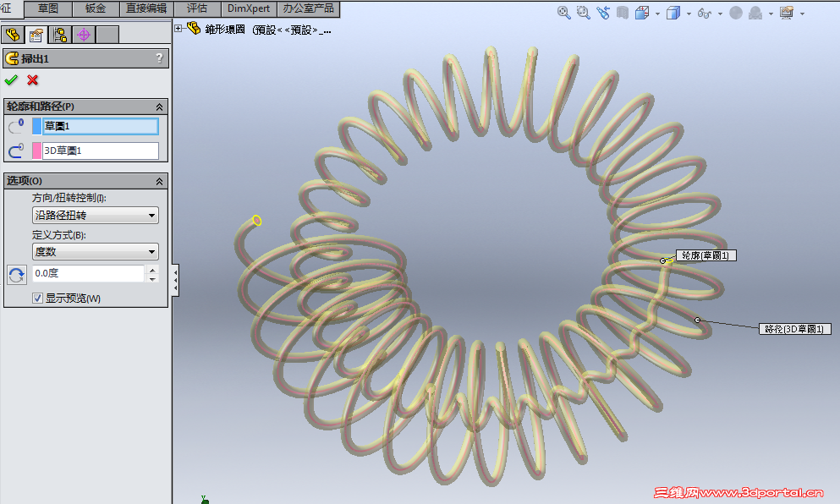Increase twist angle with up spinner

[x=152, y=270]
